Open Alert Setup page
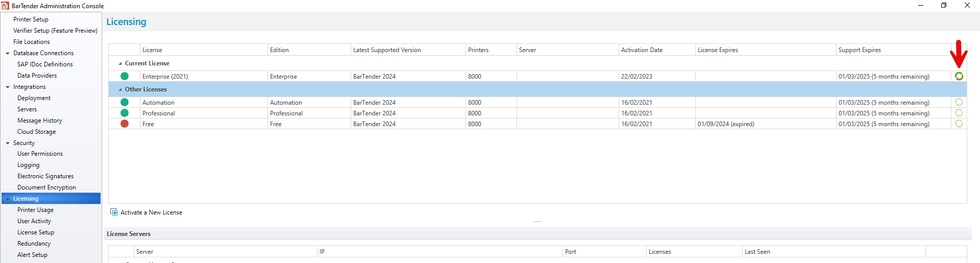980x263 pixels. point(32,255)
